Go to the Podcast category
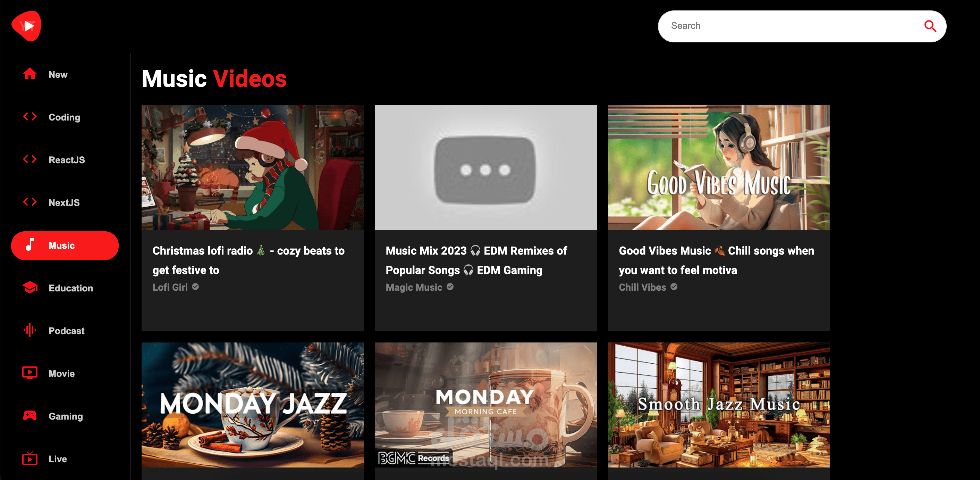The image size is (980, 480). point(65,331)
